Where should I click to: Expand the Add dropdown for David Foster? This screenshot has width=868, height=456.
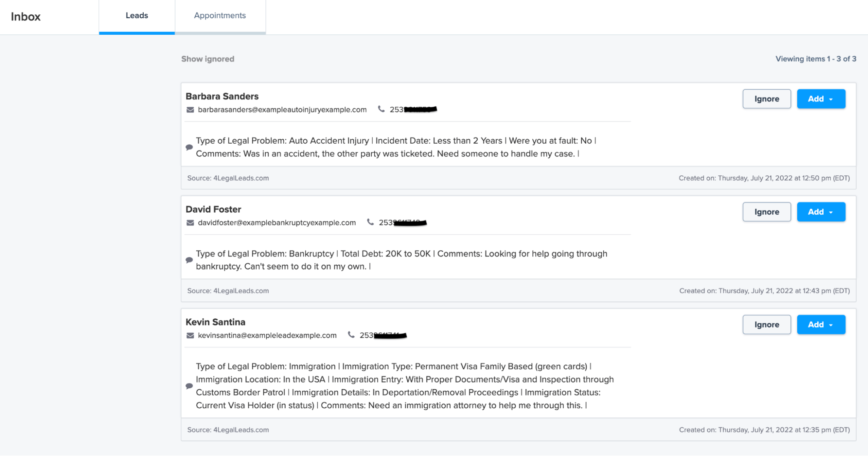(x=821, y=212)
